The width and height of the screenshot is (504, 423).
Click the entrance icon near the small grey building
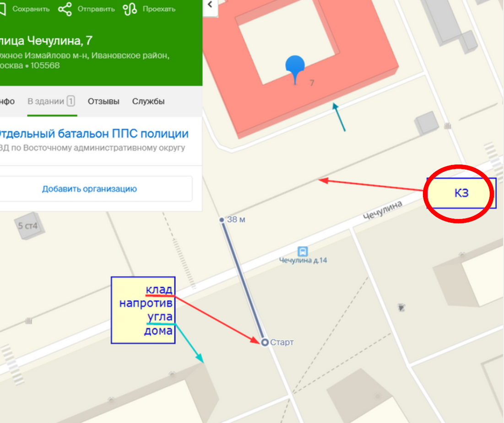click(x=447, y=126)
